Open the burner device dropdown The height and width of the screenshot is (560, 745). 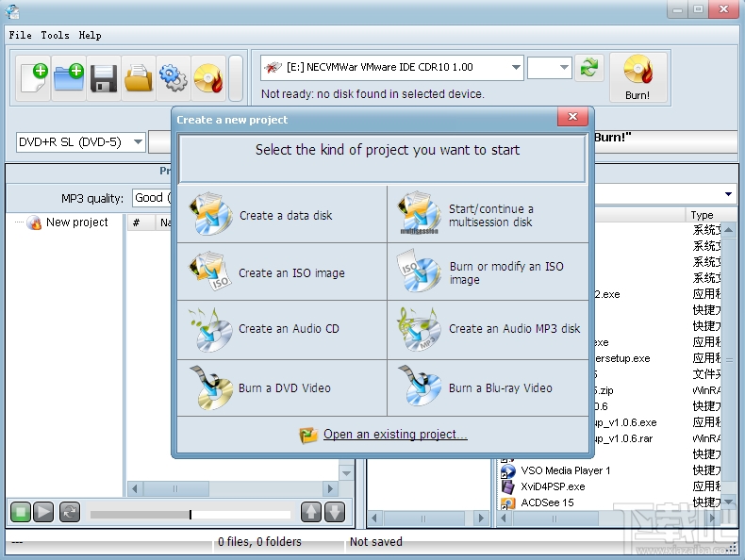click(x=516, y=68)
